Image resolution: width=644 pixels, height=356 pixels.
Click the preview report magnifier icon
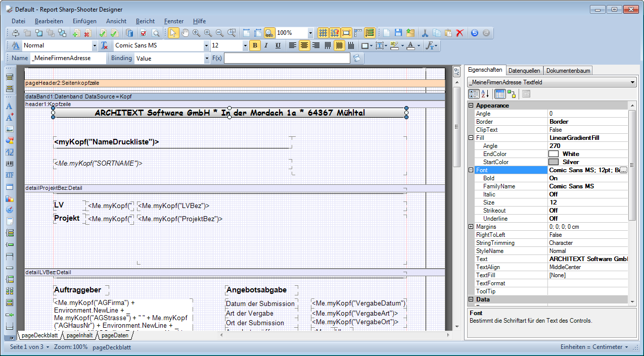pos(156,33)
